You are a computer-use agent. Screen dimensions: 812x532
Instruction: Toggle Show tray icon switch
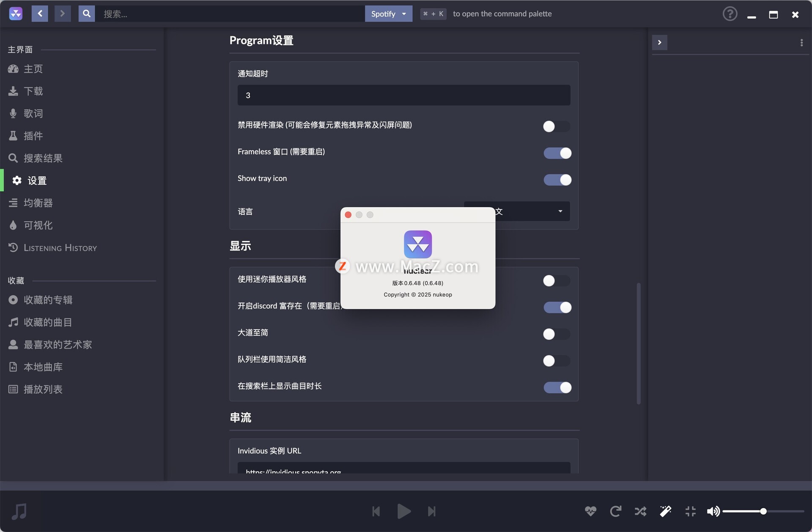click(x=557, y=180)
